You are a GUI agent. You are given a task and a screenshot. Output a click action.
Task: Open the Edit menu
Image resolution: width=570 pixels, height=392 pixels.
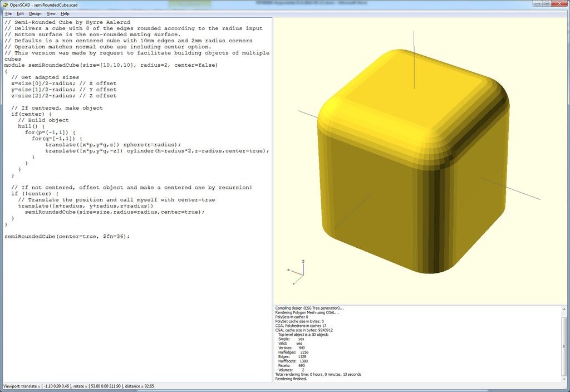[x=21, y=13]
